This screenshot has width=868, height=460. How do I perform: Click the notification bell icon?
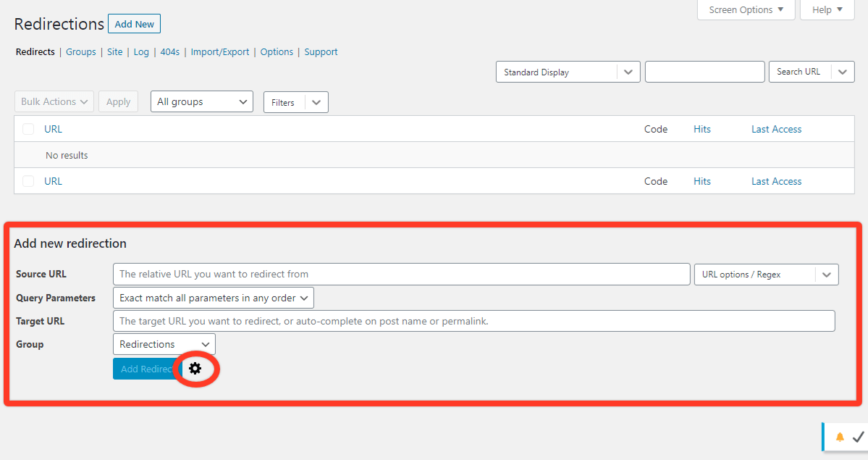tap(840, 437)
